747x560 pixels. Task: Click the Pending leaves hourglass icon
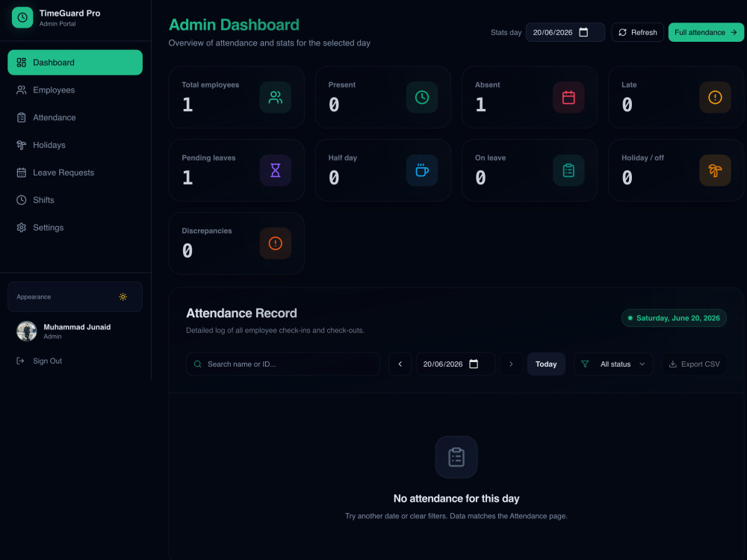276,170
